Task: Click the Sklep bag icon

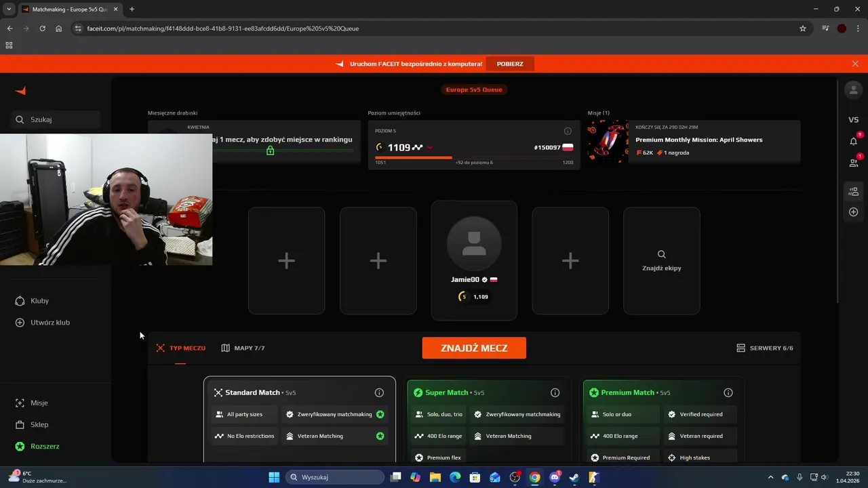Action: pyautogui.click(x=20, y=424)
